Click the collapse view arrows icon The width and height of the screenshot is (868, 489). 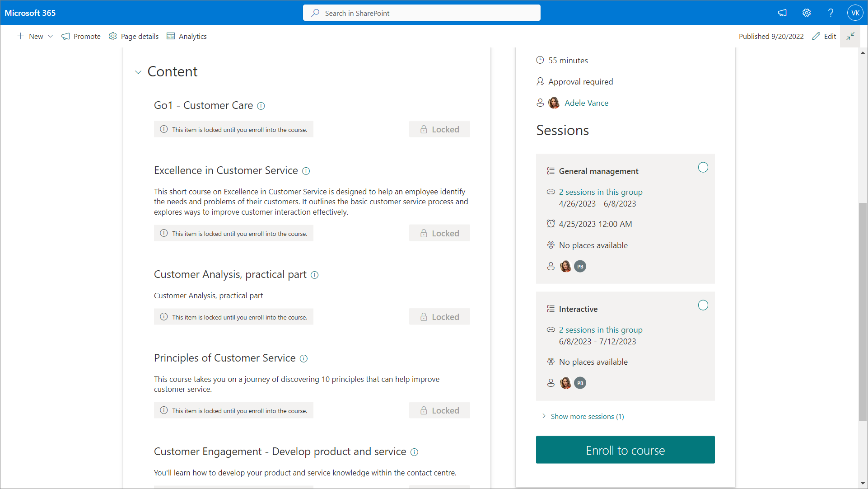tap(850, 36)
